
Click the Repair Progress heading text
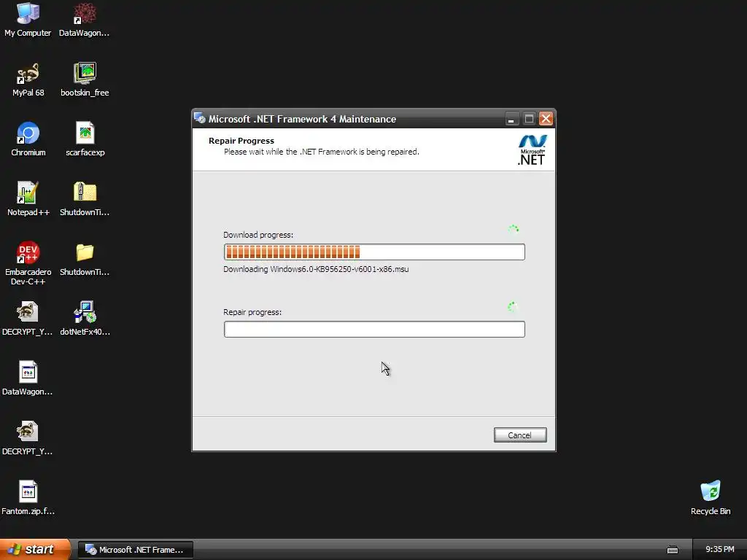[x=241, y=141]
